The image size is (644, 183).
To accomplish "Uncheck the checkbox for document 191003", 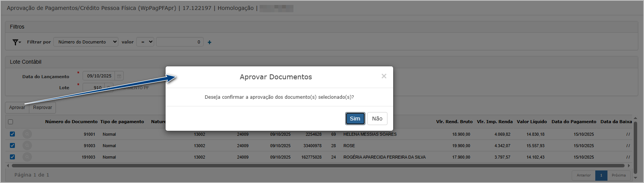I will 12,157.
